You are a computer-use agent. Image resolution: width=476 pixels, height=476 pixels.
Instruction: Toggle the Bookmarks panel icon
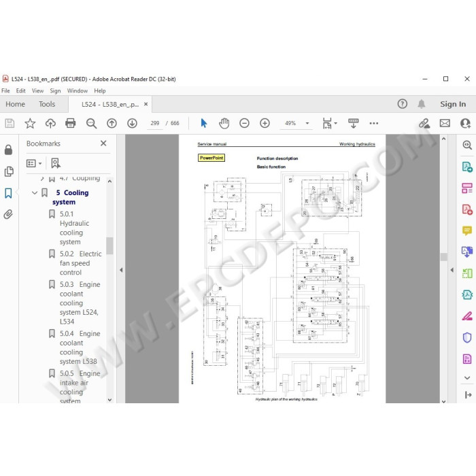click(8, 193)
